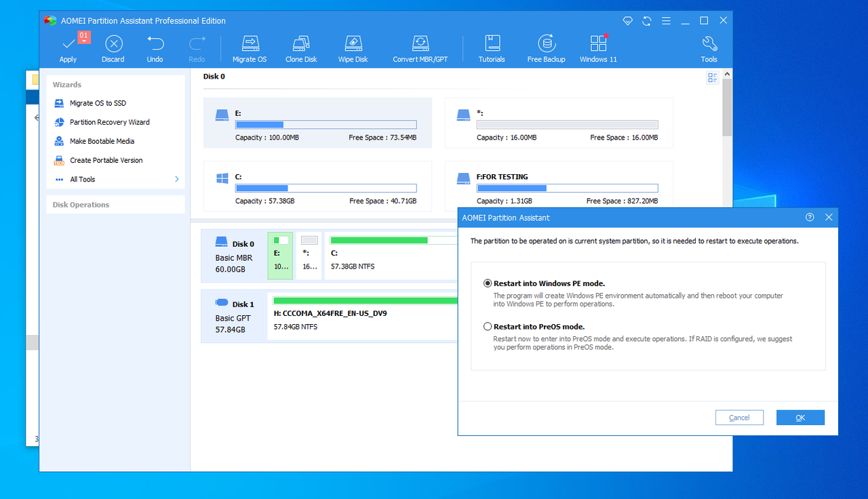
Task: Select C: 57.38GB NTFS block
Action: tap(392, 256)
